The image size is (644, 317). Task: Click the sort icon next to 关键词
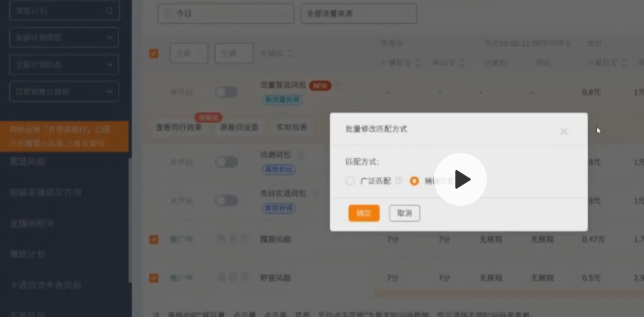[290, 54]
